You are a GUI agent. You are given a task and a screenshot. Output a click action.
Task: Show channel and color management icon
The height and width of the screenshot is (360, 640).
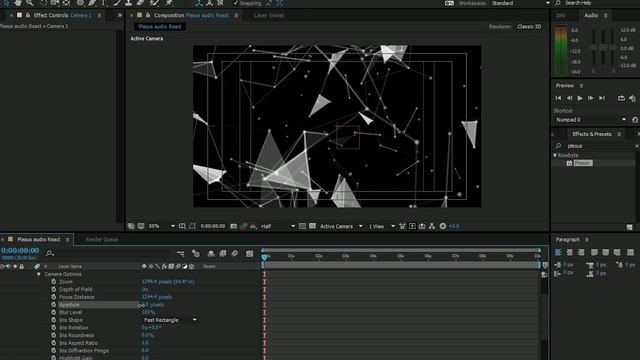(x=253, y=226)
